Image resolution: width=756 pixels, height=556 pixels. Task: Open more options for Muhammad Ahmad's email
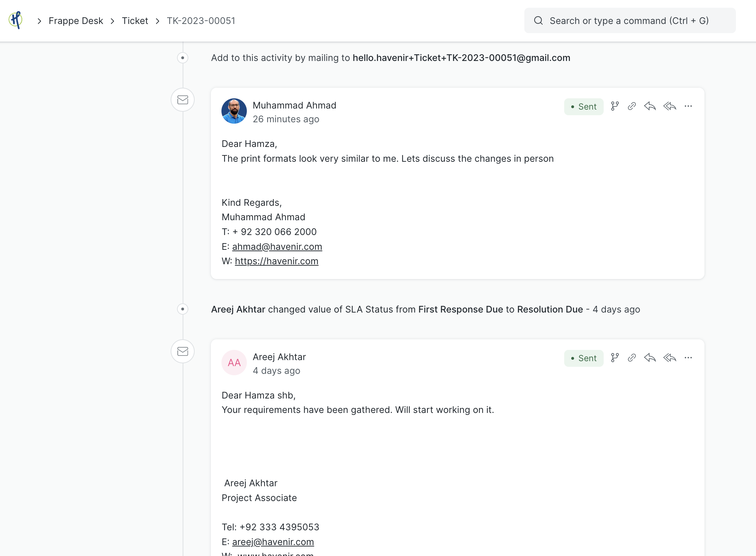688,106
